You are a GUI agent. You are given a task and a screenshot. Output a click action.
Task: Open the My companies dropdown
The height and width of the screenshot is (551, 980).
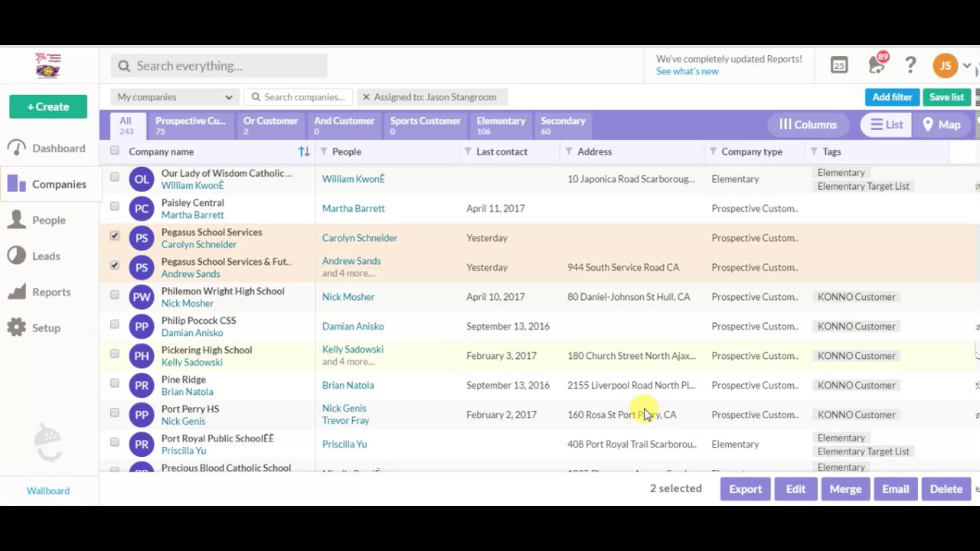tap(175, 97)
